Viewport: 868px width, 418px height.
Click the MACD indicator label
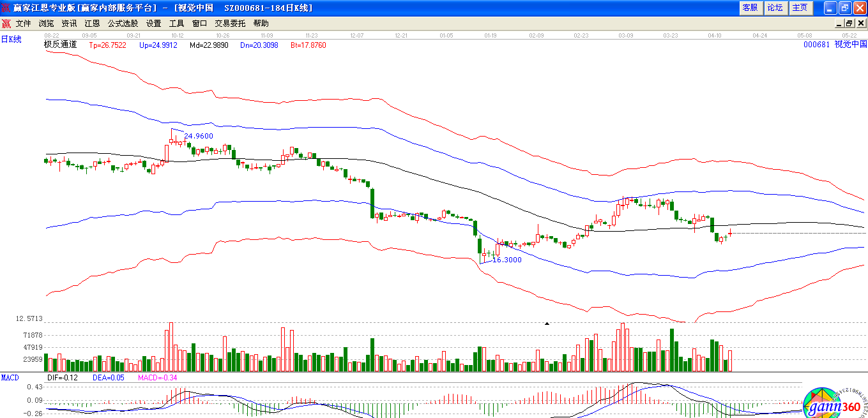(x=10, y=378)
